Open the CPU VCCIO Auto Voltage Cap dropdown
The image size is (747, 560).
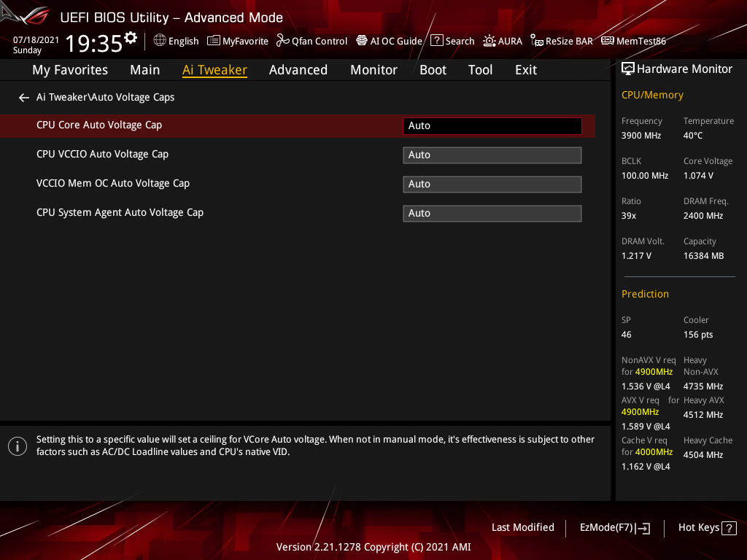(492, 155)
